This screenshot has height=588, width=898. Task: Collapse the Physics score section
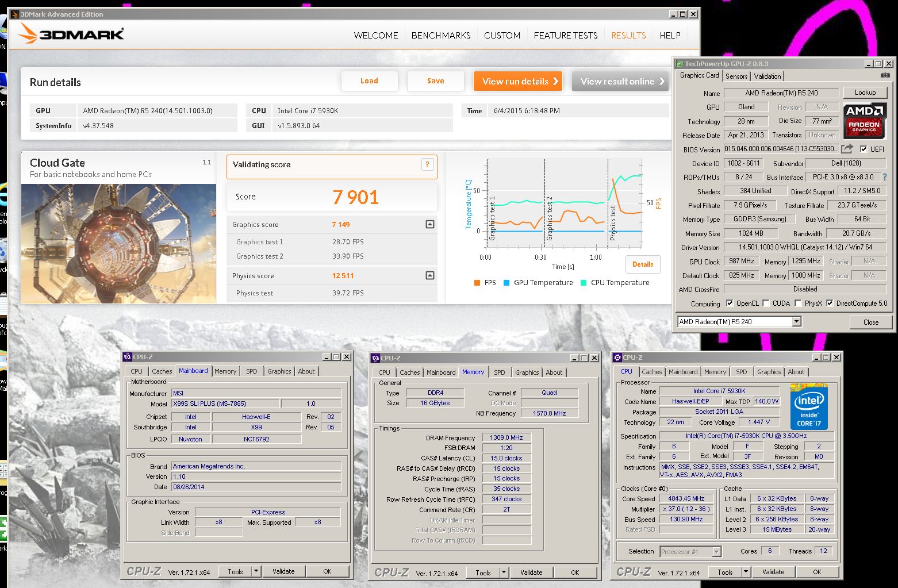pyautogui.click(x=429, y=276)
